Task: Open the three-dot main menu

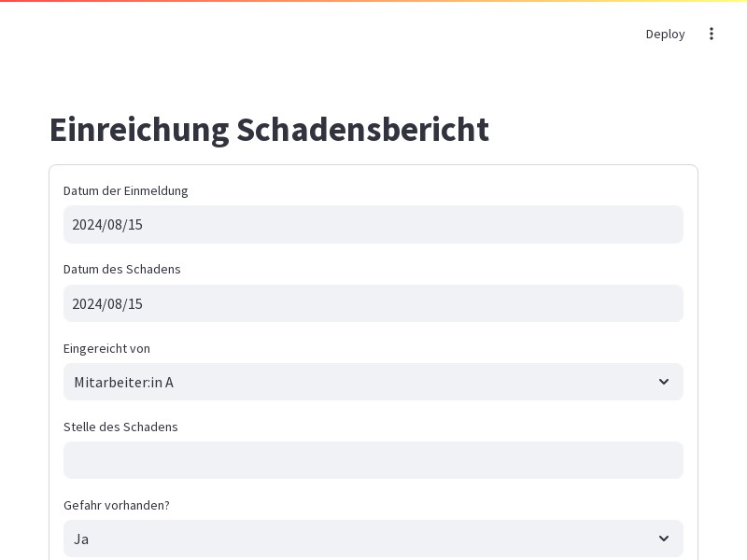Action: click(711, 34)
